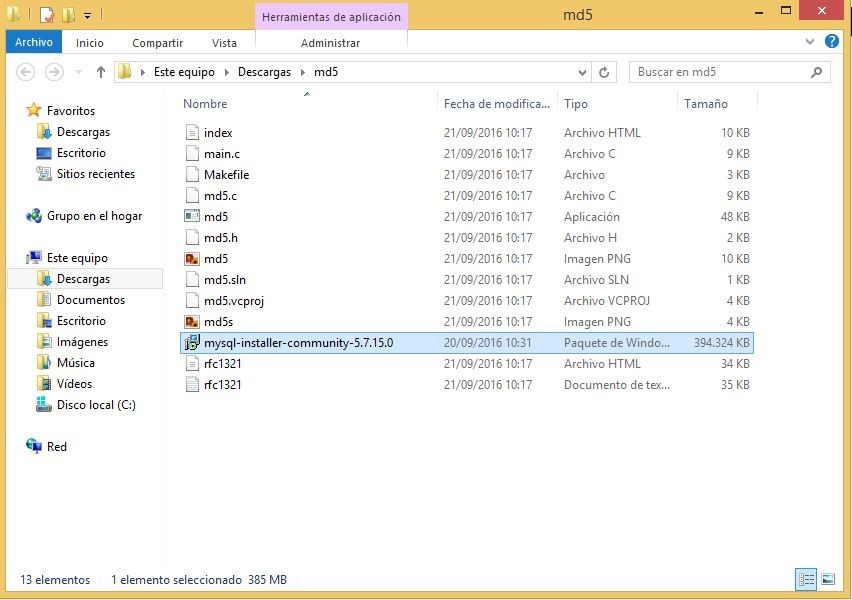
Task: Switch to the large icons view
Action: (x=827, y=579)
